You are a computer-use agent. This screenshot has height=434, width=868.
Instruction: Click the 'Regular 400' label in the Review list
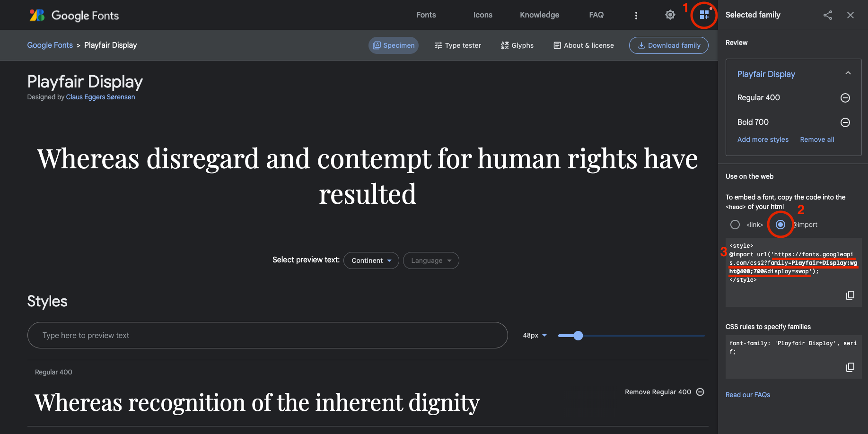759,97
